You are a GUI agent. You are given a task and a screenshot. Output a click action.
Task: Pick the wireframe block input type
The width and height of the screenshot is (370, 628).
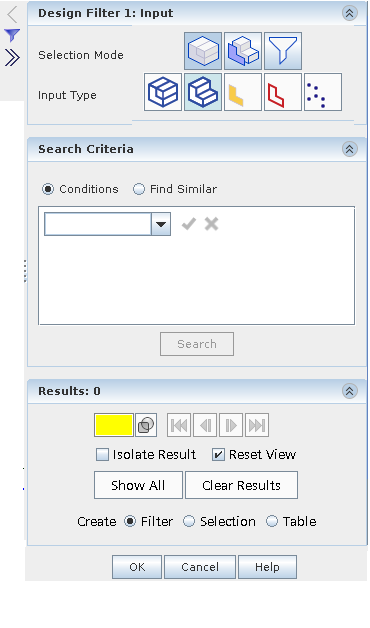163,92
